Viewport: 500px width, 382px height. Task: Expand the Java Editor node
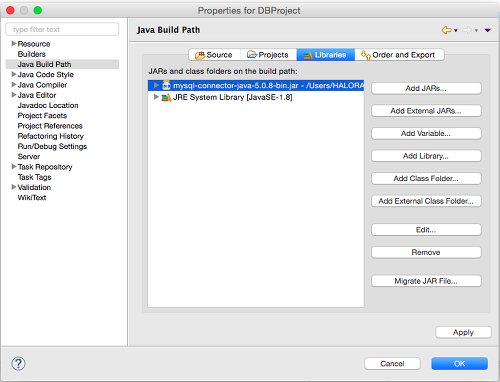[14, 95]
